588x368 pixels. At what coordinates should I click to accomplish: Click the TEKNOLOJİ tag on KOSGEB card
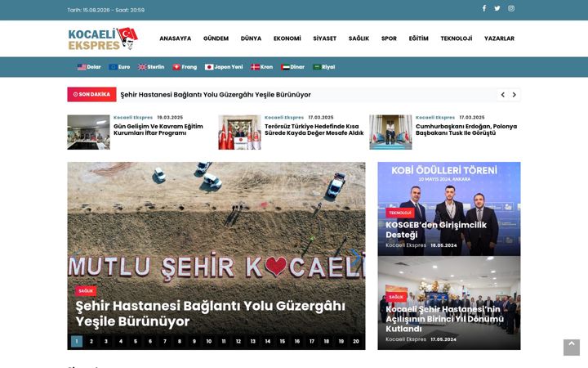point(399,213)
